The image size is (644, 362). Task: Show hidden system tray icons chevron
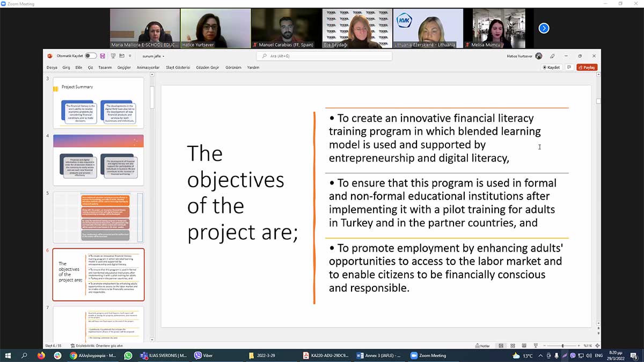coord(540,356)
